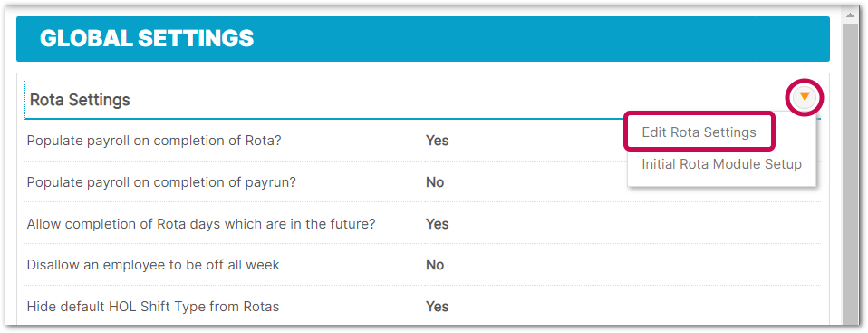Select 'Populate payroll on completion of Rota?' label
Image resolution: width=868 pixels, height=333 pixels.
[x=154, y=141]
